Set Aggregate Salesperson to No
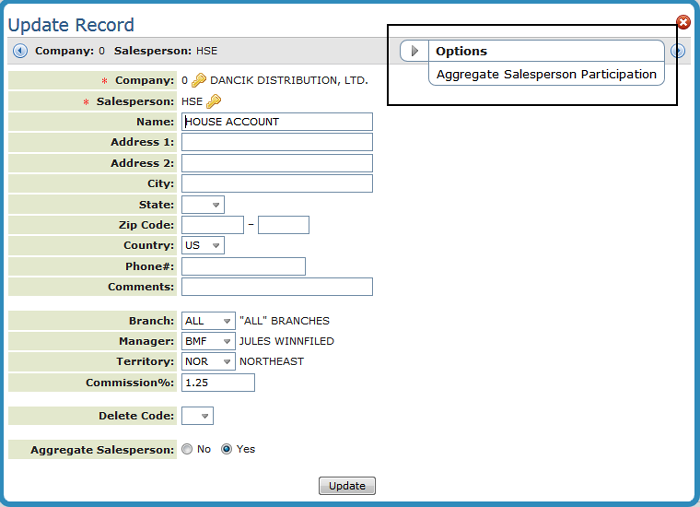Image resolution: width=700 pixels, height=507 pixels. [187, 450]
